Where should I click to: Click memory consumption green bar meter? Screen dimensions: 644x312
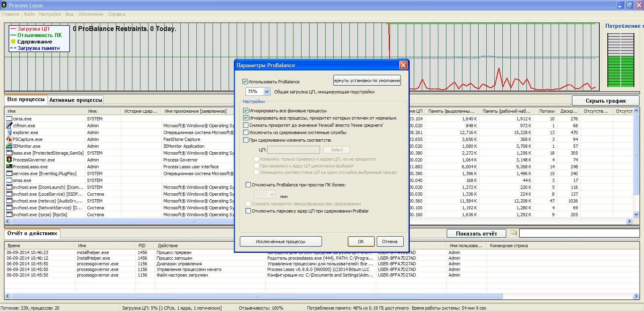[621, 59]
